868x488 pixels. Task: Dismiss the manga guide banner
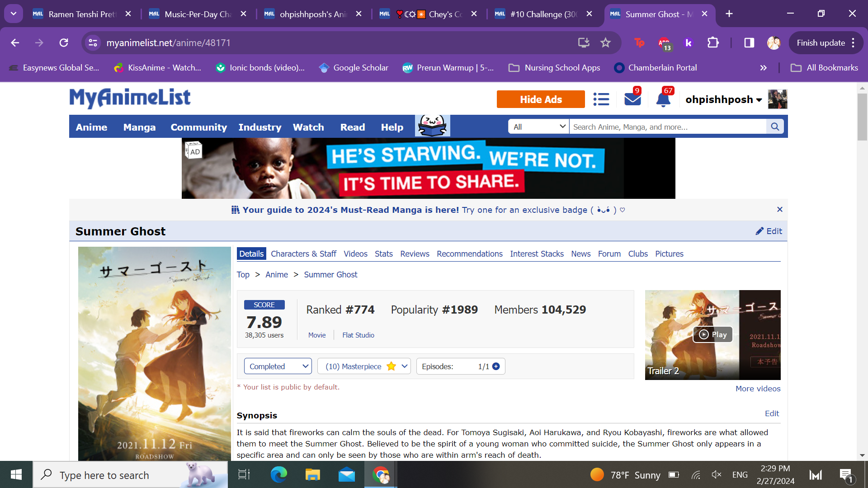(779, 209)
